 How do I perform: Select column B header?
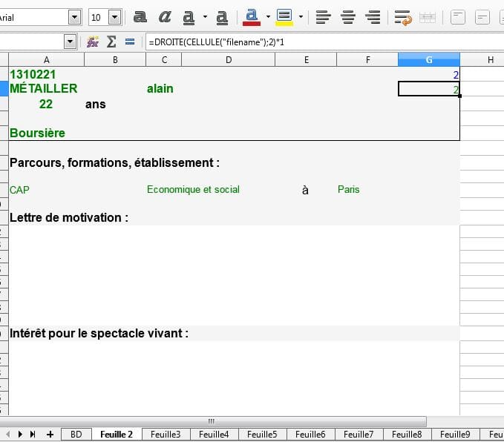click(x=115, y=60)
